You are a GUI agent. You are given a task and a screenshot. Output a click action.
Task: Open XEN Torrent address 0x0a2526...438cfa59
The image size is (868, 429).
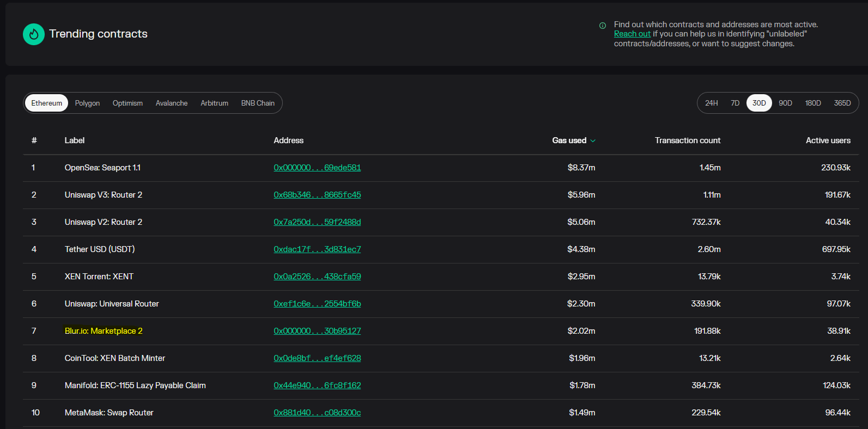pyautogui.click(x=317, y=277)
